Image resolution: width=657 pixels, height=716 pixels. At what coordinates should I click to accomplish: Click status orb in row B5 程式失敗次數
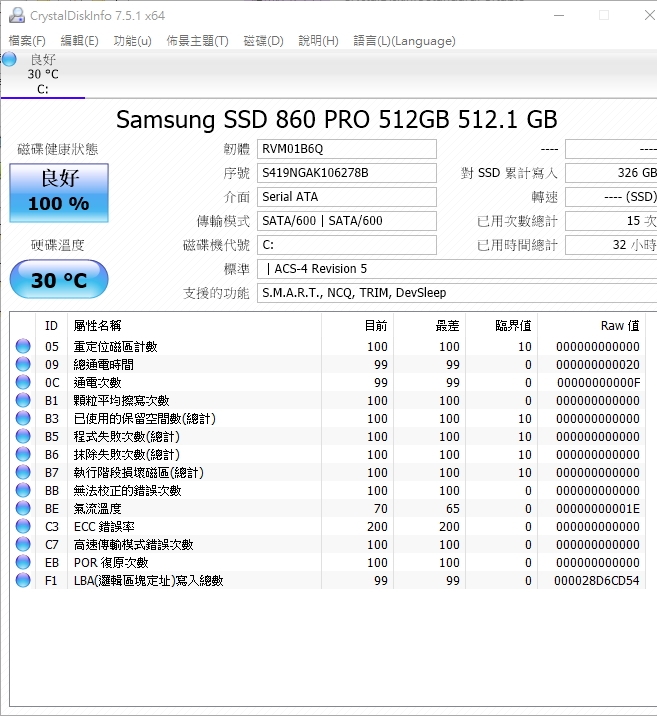point(23,436)
